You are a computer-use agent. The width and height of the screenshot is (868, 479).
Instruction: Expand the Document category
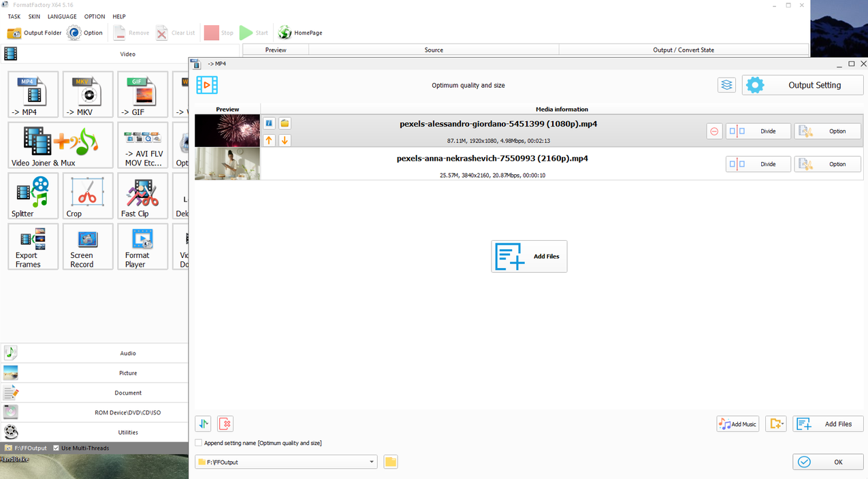click(x=95, y=393)
